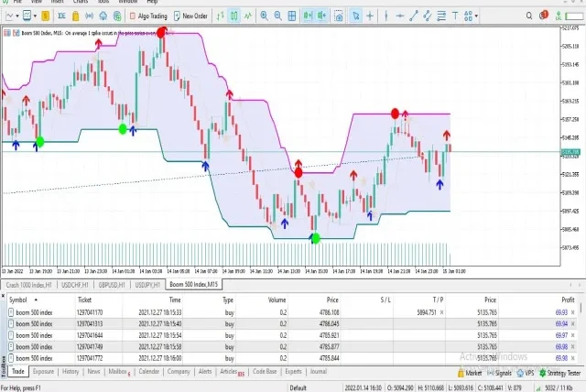The width and height of the screenshot is (586, 392).
Task: Select the cursor arrow tool
Action: pos(356,16)
